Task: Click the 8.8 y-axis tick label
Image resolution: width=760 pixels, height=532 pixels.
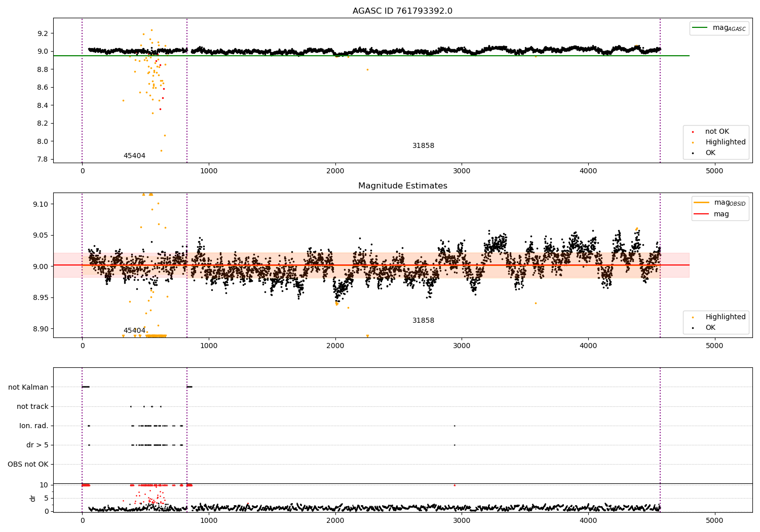Action: [43, 69]
